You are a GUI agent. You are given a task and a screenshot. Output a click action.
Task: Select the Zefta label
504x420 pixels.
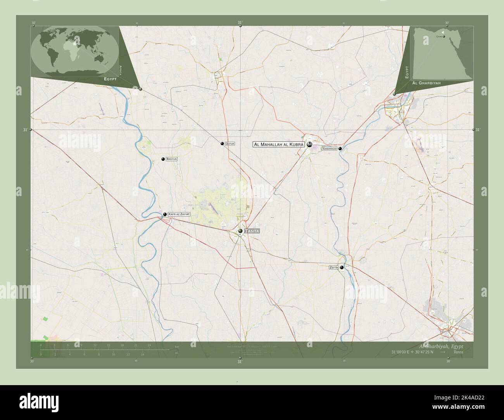tap(334, 267)
